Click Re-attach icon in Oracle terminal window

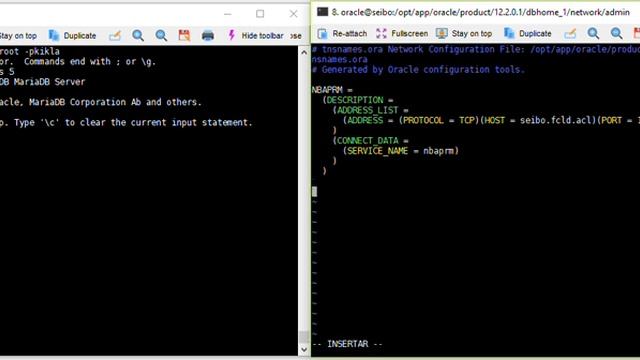tap(322, 33)
